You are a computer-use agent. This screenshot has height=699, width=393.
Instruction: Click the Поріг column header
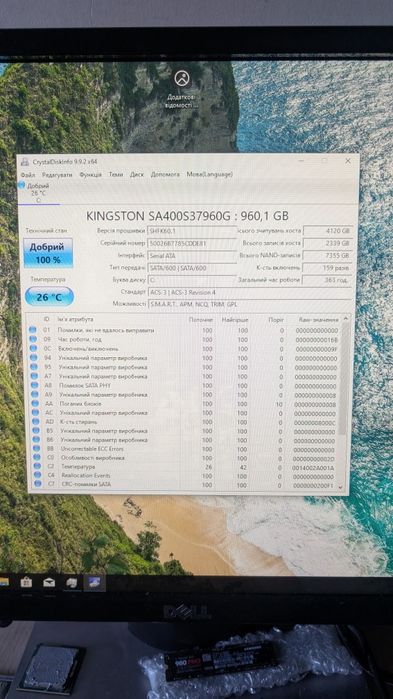(x=276, y=320)
